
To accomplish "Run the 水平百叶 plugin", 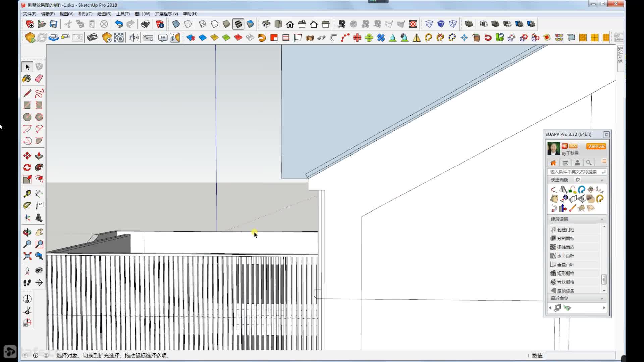I will pyautogui.click(x=575, y=256).
